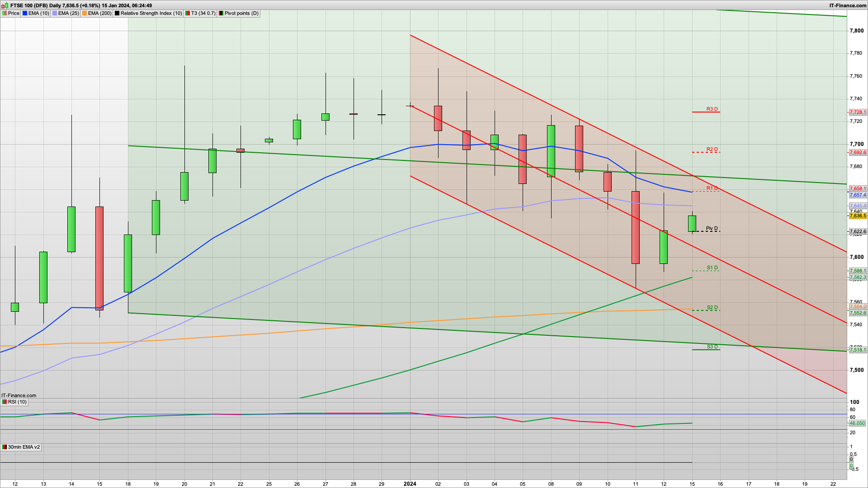
Task: Select the T3 (34 0.7) indicator label
Action: point(203,13)
